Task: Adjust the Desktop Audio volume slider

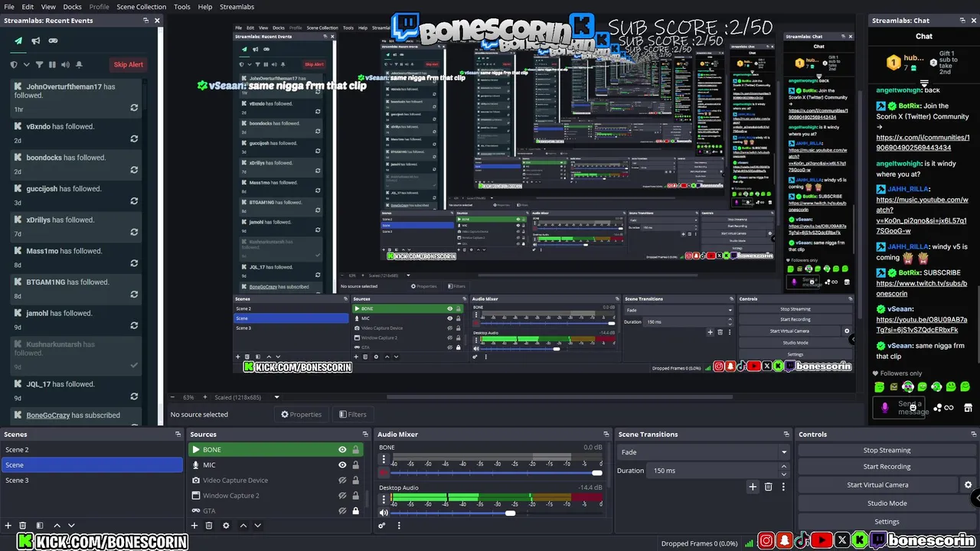Action: [498, 513]
